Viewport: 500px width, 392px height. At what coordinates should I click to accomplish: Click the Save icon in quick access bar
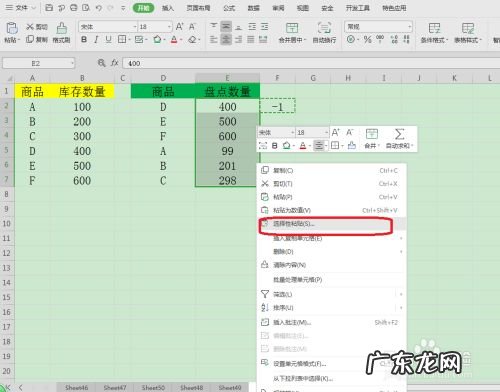(49, 8)
